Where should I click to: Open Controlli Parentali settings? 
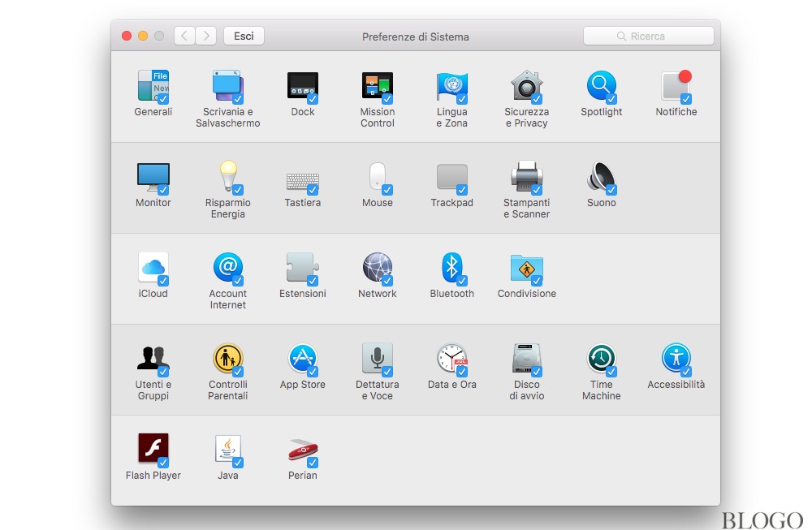pos(227,358)
